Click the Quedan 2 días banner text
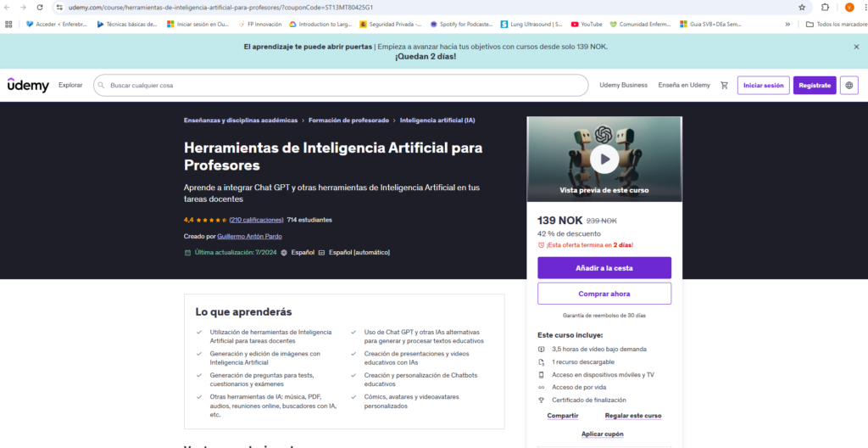 [x=426, y=57]
